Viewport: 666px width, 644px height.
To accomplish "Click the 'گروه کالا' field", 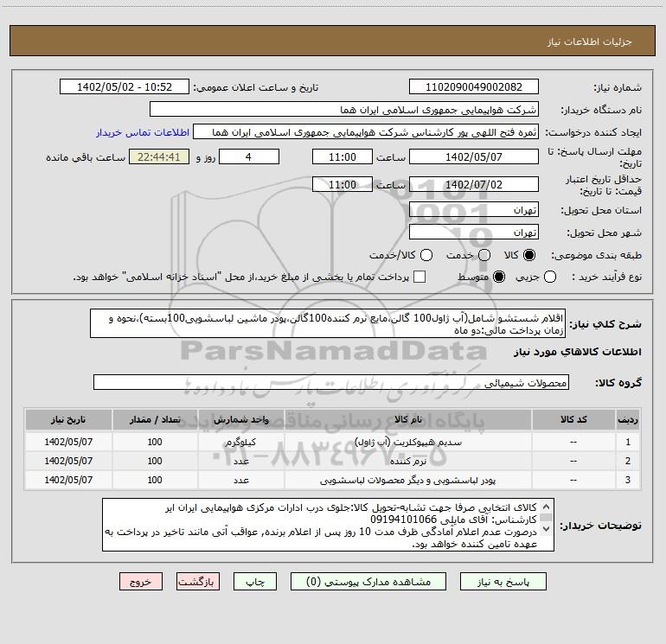I will pyautogui.click(x=330, y=382).
